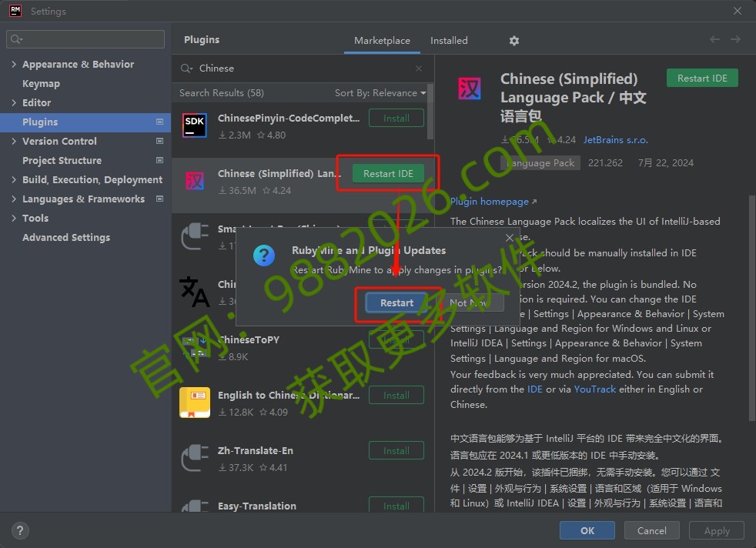
Task: Navigate back with the left arrow
Action: point(714,39)
